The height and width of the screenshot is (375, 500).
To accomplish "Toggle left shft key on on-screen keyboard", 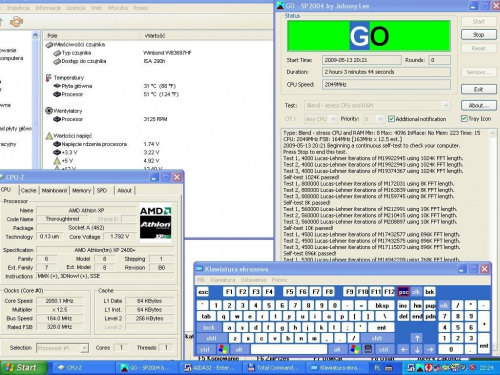I will [212, 338].
